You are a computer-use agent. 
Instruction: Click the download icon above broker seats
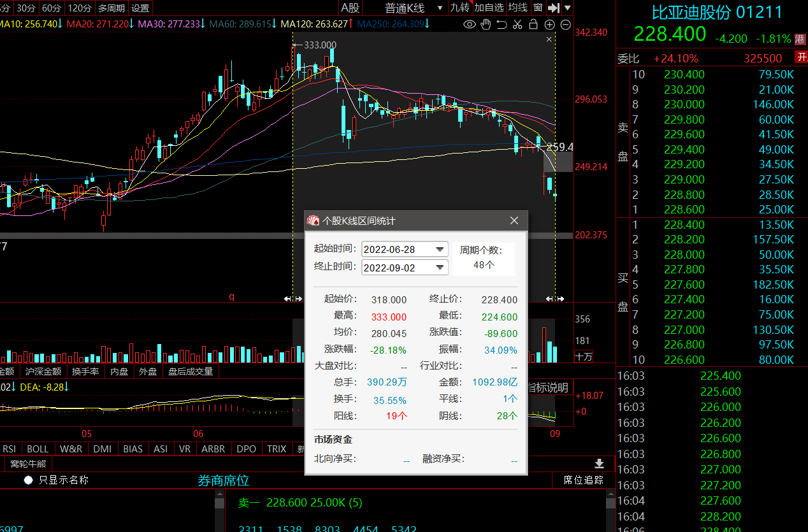click(599, 463)
